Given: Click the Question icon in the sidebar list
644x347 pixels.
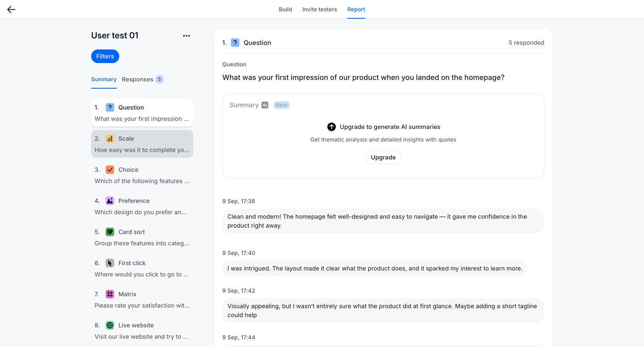Looking at the screenshot, I should [x=110, y=107].
